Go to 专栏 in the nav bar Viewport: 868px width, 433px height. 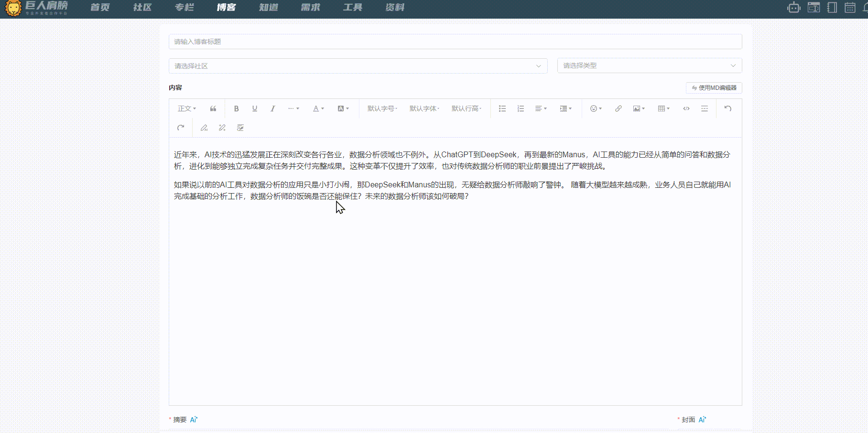pos(184,7)
